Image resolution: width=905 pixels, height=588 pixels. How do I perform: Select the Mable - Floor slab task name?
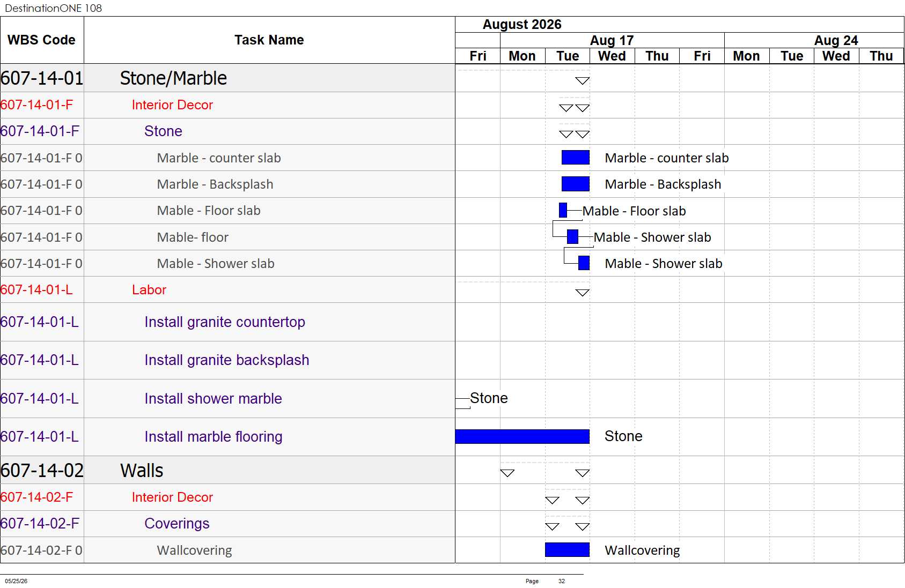[x=209, y=211]
